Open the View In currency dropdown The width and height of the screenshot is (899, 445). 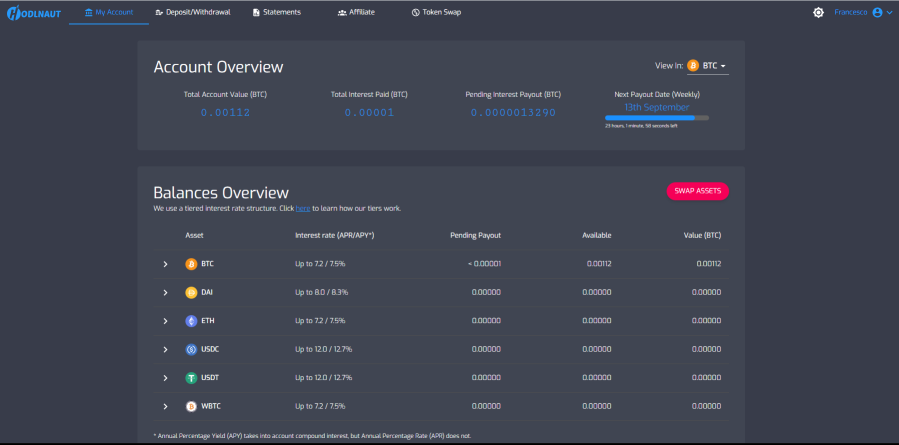pyautogui.click(x=708, y=66)
